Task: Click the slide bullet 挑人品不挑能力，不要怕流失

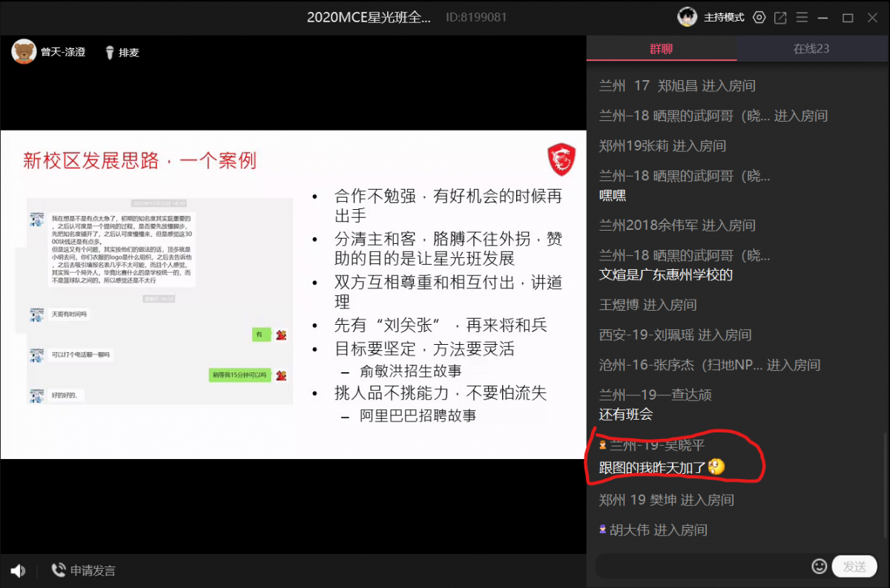Action: 441,393
